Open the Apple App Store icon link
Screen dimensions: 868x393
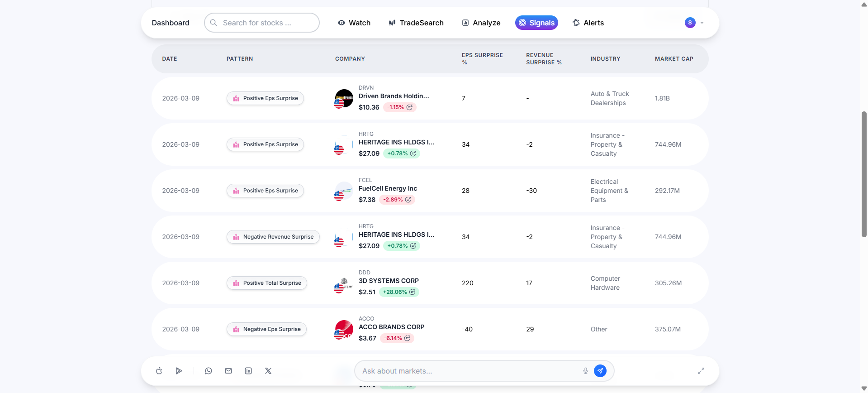pos(159,371)
